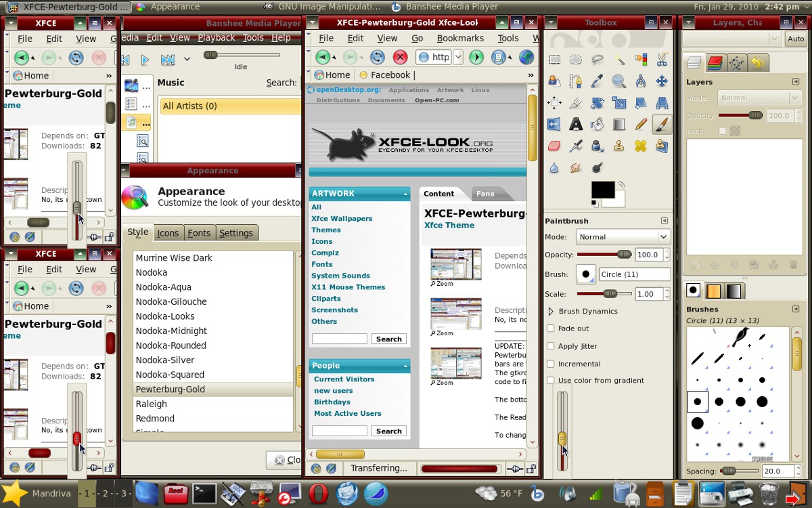Click the black foreground color swatch
The image size is (812, 508).
click(x=602, y=189)
